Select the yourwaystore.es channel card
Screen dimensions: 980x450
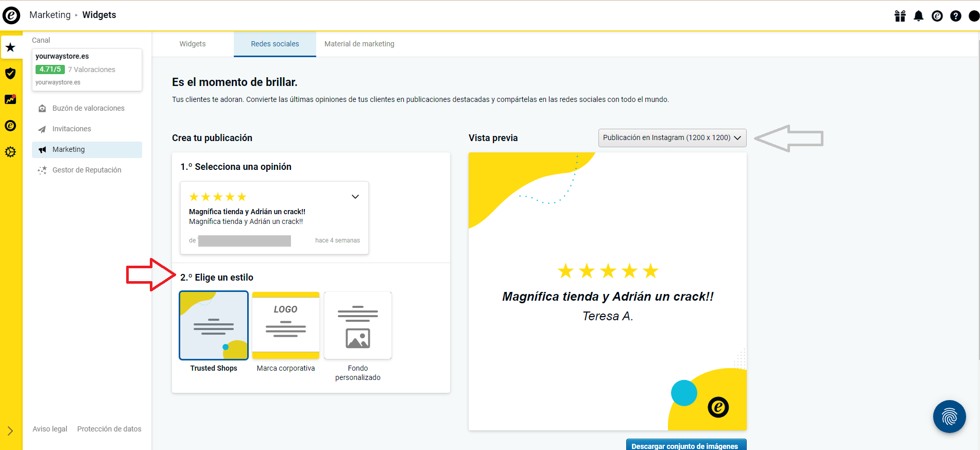[x=87, y=70]
